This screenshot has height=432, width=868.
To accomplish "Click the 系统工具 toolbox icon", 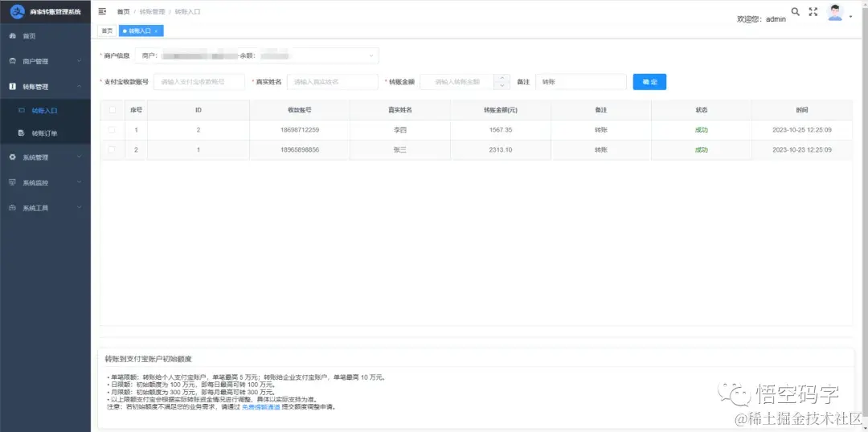I will [12, 208].
